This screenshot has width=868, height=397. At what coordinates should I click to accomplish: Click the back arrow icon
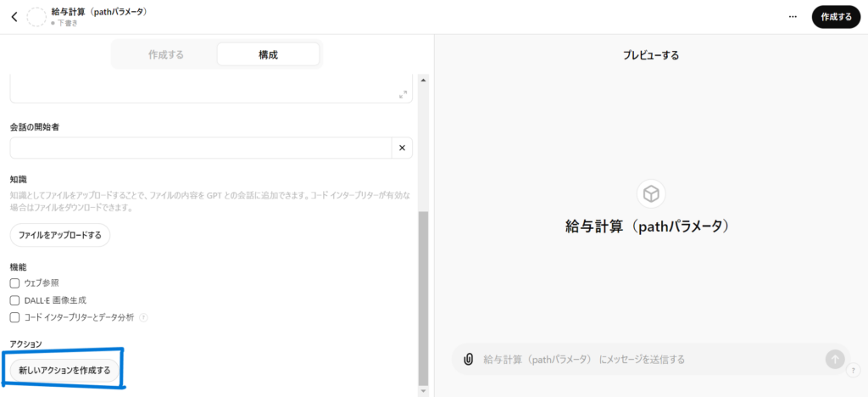coord(14,17)
